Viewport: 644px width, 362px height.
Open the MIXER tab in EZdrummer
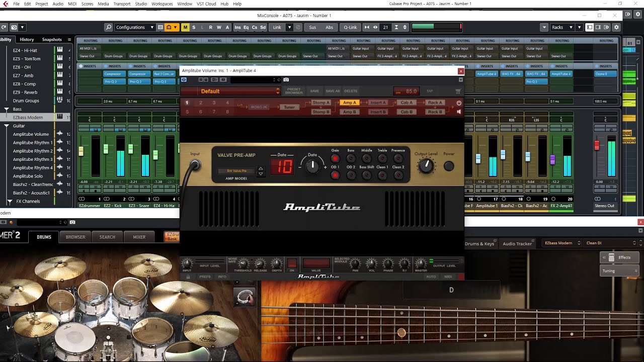(139, 237)
